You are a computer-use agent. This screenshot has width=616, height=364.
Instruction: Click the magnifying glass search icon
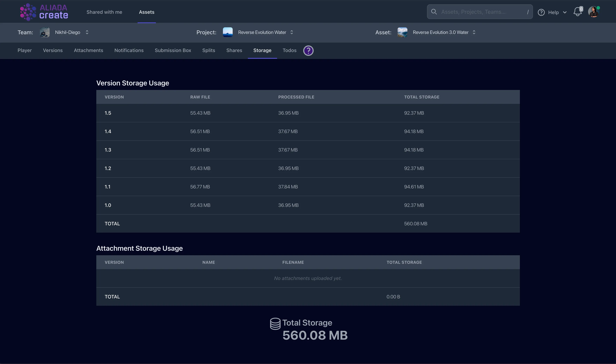(x=434, y=12)
